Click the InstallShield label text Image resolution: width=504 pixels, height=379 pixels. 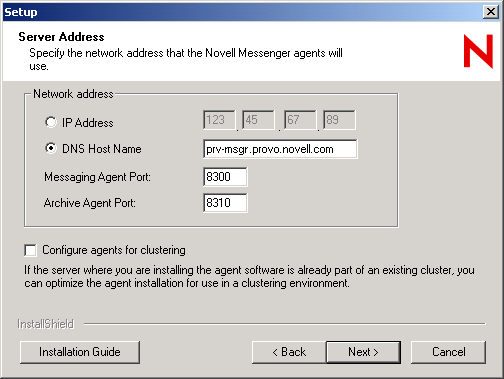pyautogui.click(x=45, y=324)
